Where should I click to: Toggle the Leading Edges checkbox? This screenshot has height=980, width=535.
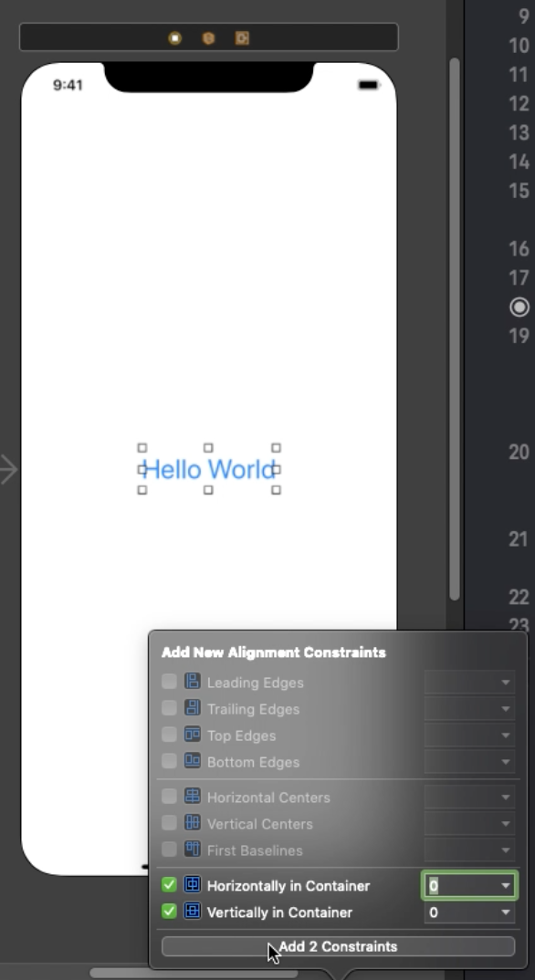(x=169, y=682)
